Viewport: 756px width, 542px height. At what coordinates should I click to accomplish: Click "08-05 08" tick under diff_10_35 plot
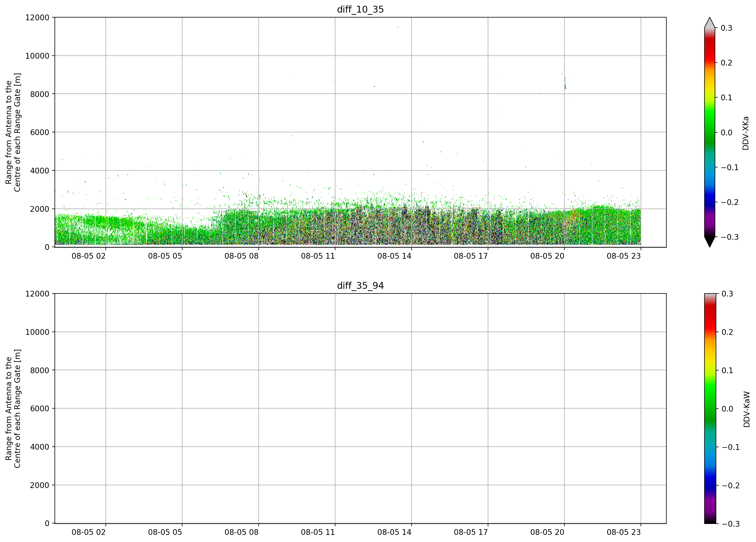point(242,256)
